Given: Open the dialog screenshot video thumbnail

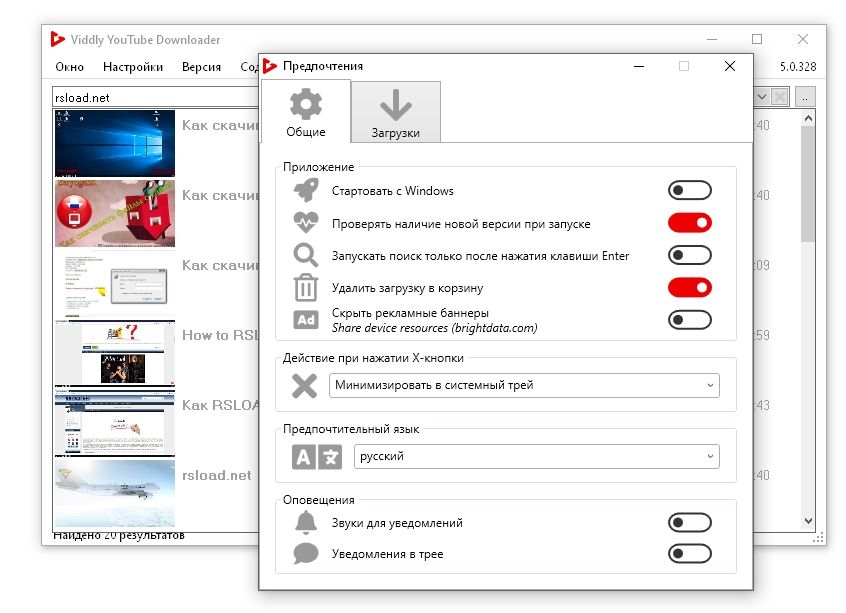Looking at the screenshot, I should coord(115,283).
